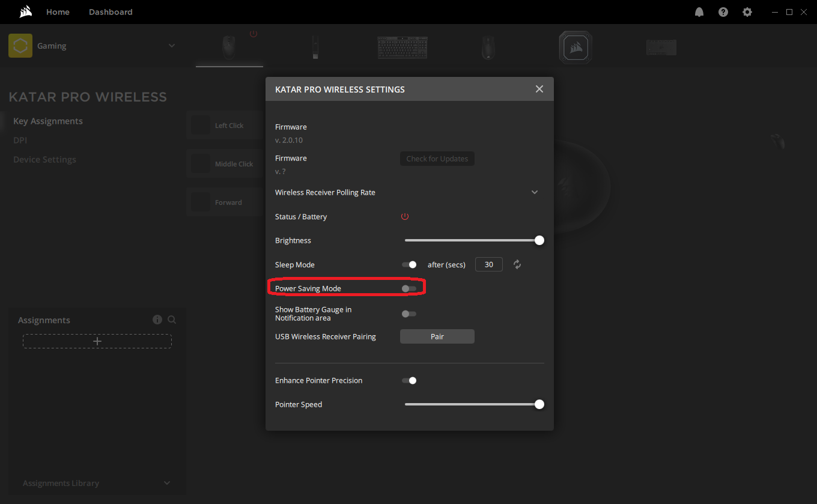This screenshot has height=504, width=817.
Task: Select the Katar Pro Wireless mouse thumbnail
Action: click(x=229, y=47)
